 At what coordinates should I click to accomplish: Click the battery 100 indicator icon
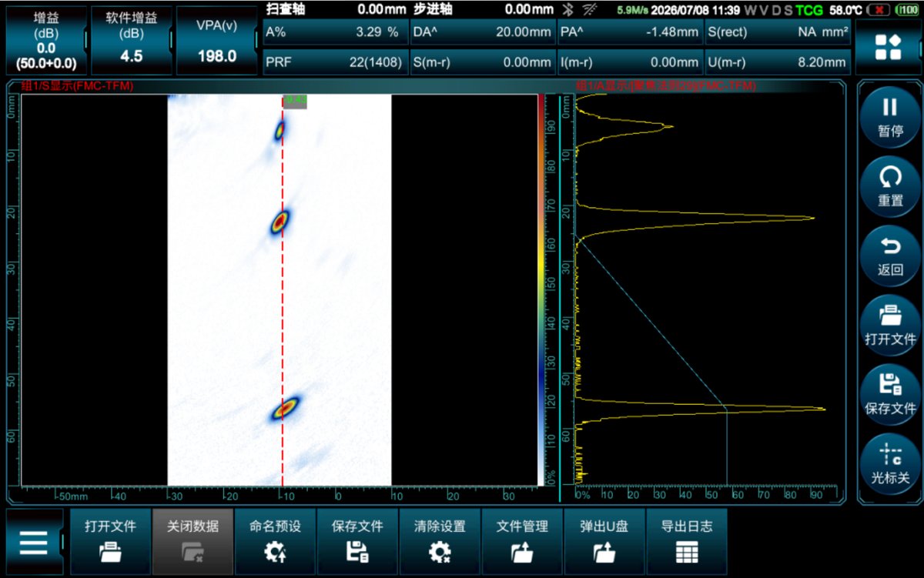[x=909, y=11]
